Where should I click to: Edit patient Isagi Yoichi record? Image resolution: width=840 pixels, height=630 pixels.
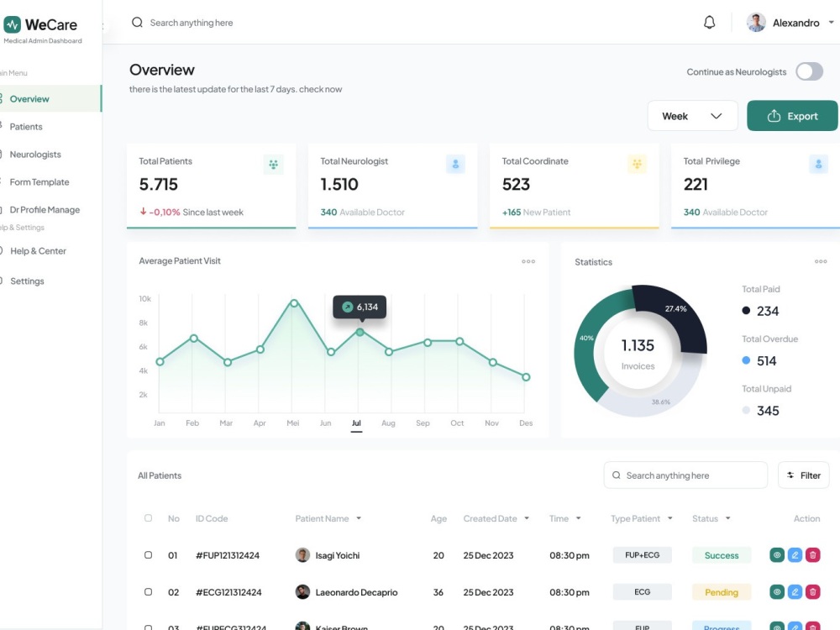795,555
